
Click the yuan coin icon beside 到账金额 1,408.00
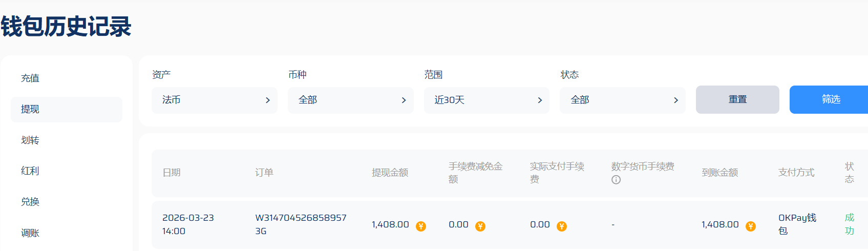[751, 226]
